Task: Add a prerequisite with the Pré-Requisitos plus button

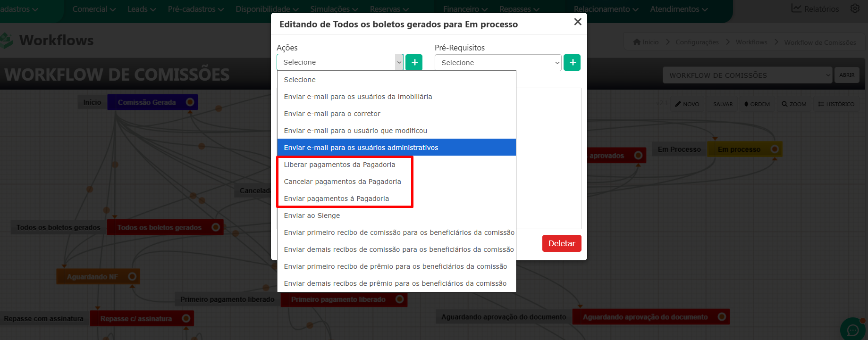Action: (x=572, y=62)
